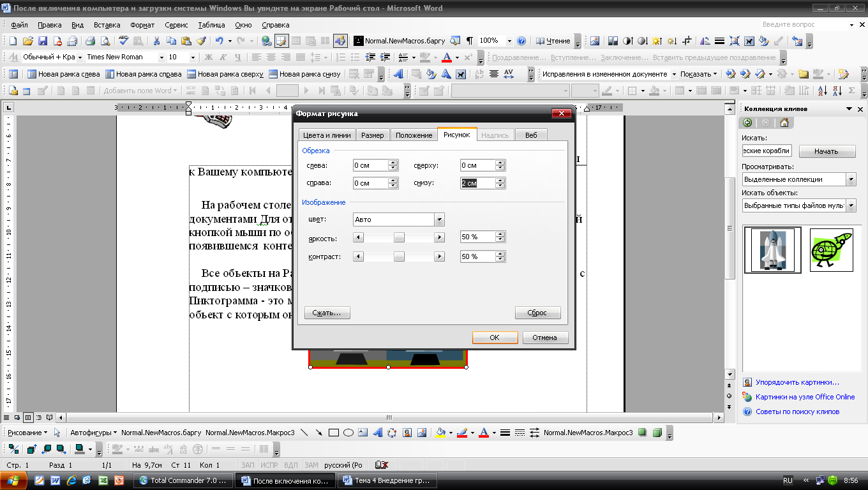Expand 'Искать объекты' file types dropdown

tap(851, 205)
